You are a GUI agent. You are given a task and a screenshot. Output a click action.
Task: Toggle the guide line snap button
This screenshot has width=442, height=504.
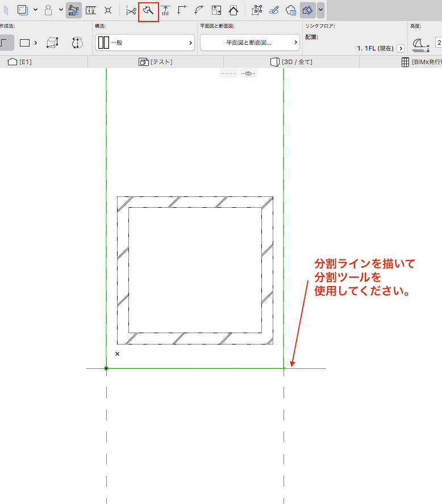coord(74,10)
